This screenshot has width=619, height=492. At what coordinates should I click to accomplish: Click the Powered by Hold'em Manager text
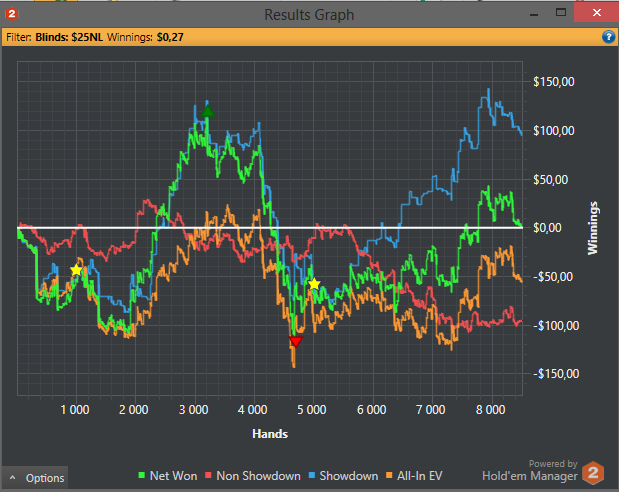(530, 471)
